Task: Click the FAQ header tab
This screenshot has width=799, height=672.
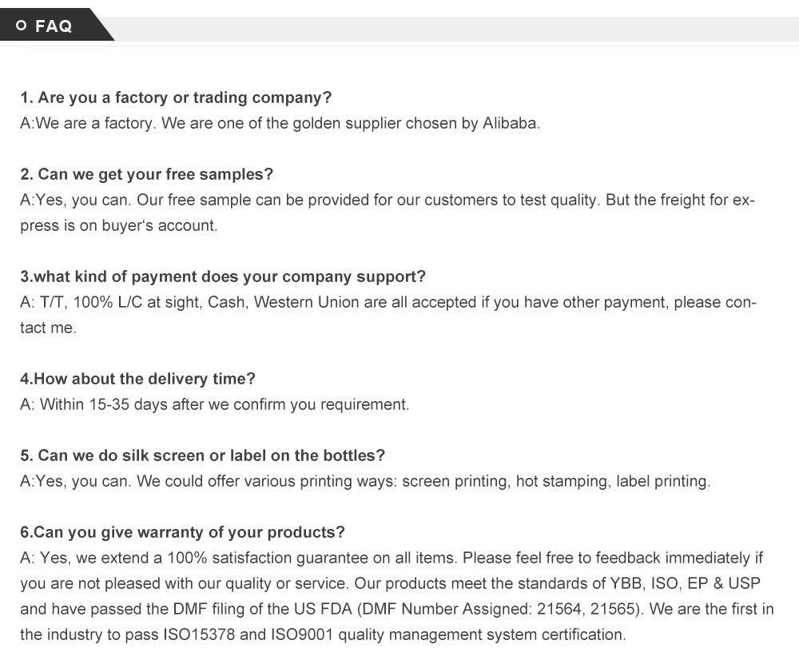Action: point(54,26)
